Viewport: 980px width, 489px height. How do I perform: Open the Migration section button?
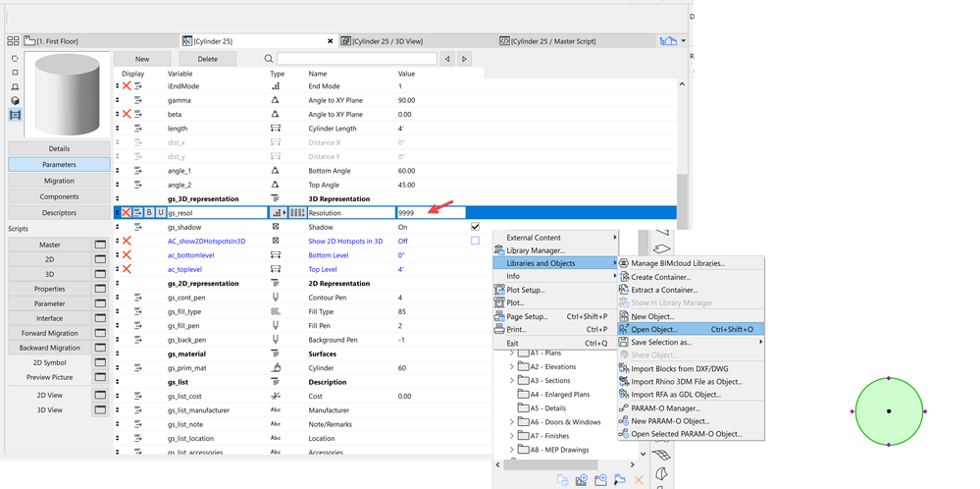[59, 181]
